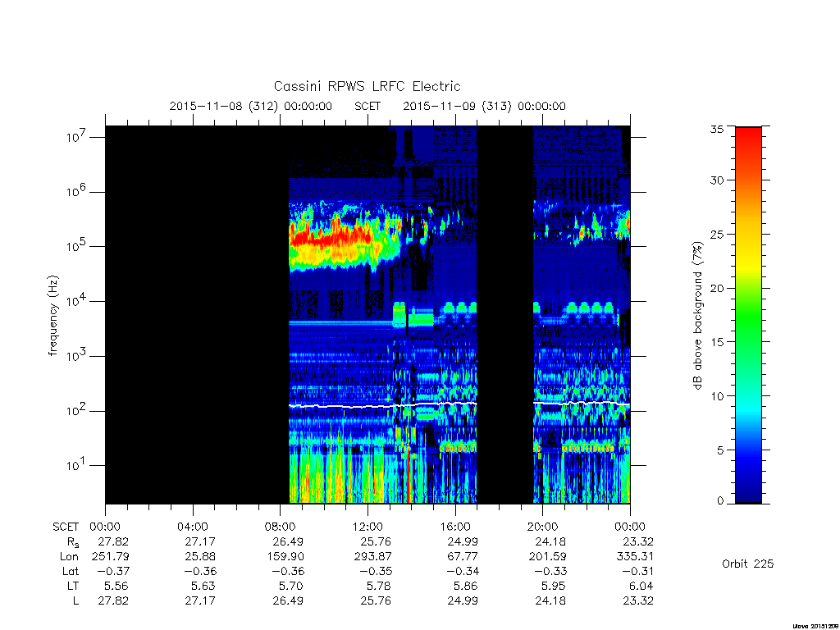Click the Rs value 24.99
This screenshot has width=840, height=630.
click(463, 541)
